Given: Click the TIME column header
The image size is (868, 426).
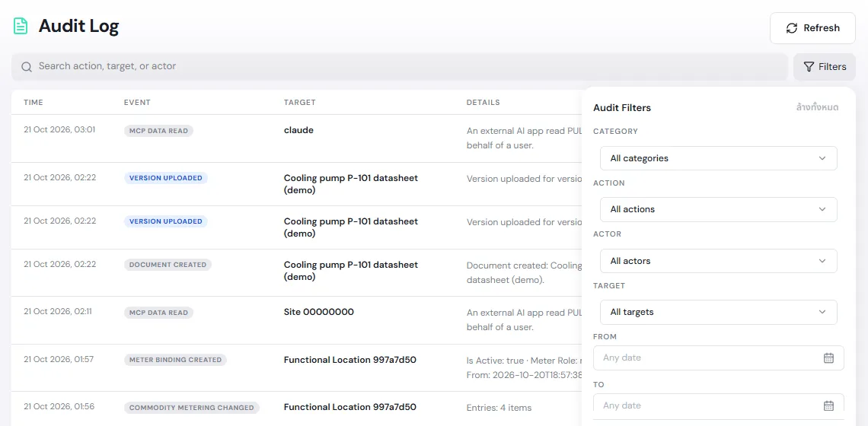Looking at the screenshot, I should 34,103.
